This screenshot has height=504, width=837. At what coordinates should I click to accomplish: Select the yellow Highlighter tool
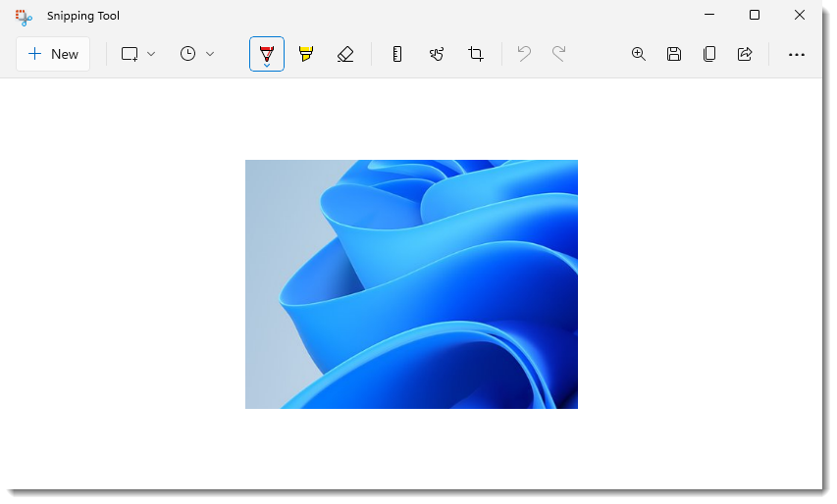[x=306, y=54]
